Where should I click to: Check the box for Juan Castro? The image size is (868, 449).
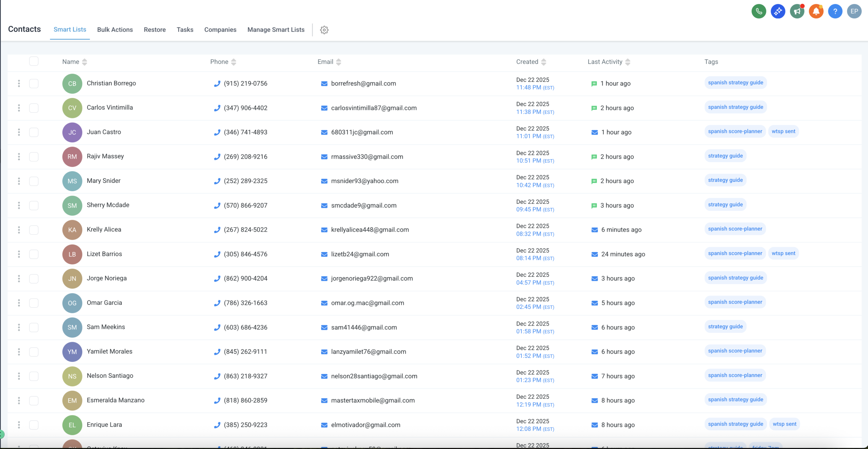pos(34,132)
